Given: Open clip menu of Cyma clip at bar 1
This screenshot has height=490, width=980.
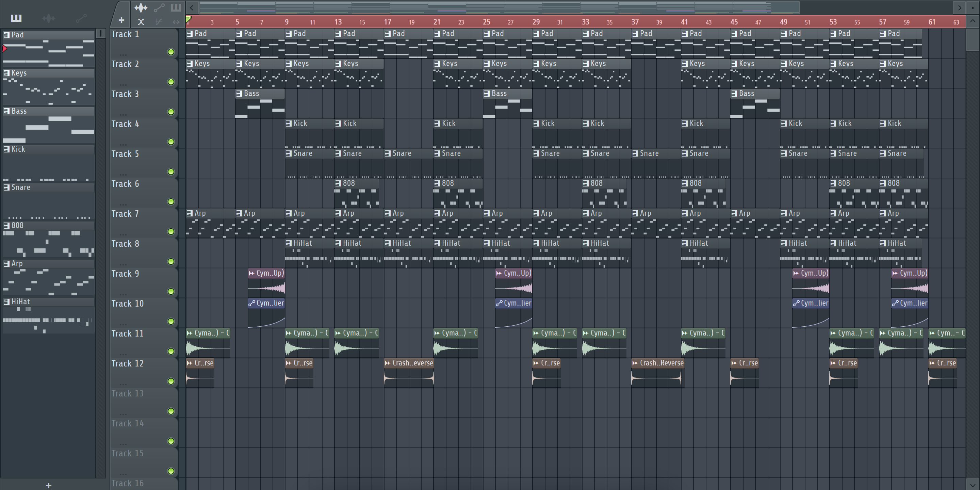Looking at the screenshot, I should pos(190,333).
